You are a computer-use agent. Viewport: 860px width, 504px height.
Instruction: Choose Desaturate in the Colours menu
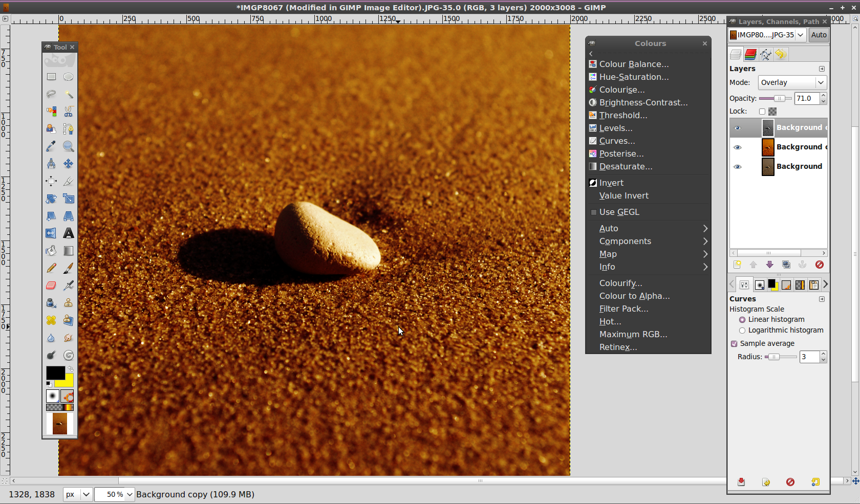pyautogui.click(x=626, y=166)
